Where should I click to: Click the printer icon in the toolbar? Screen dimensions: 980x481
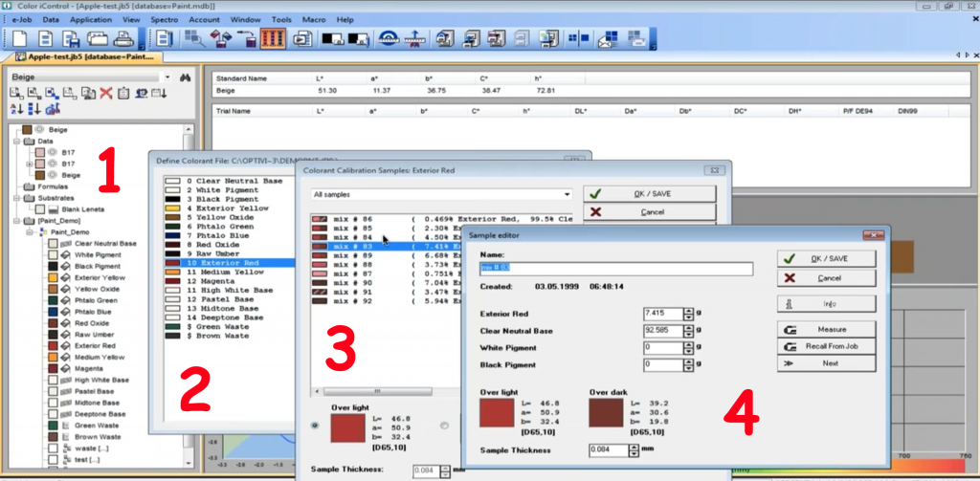click(x=122, y=39)
